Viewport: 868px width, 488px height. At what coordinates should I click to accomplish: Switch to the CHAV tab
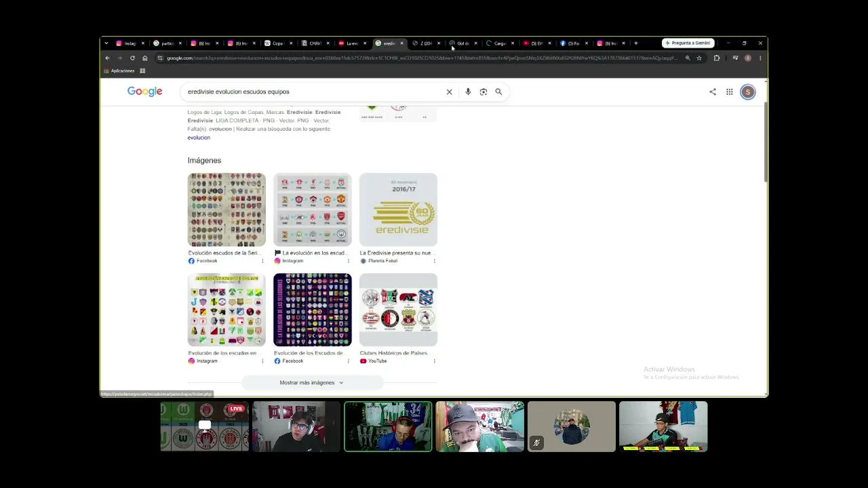315,43
